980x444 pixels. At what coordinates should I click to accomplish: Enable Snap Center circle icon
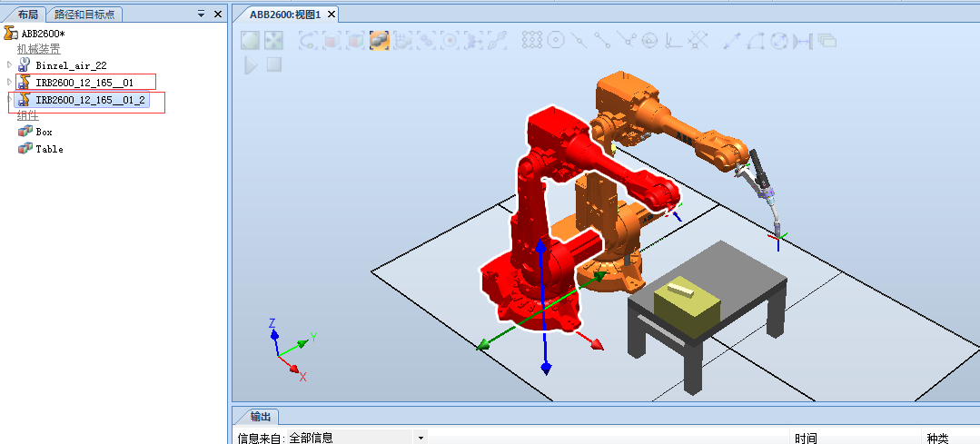555,41
